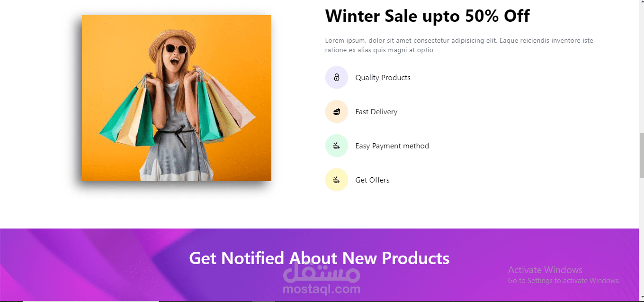This screenshot has width=644, height=302.
Task: Click Get Notified About New Products heading
Action: pos(319,258)
